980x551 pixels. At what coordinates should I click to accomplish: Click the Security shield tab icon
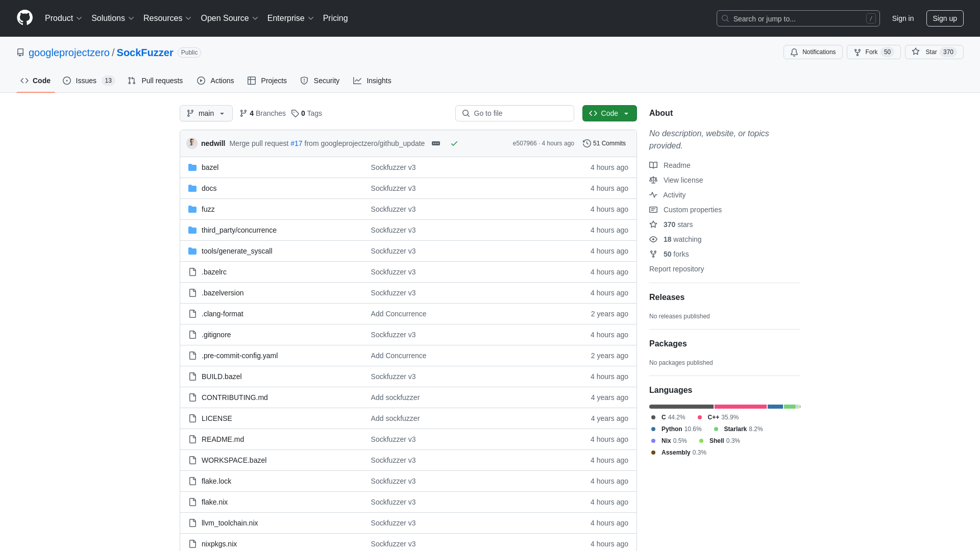point(304,81)
